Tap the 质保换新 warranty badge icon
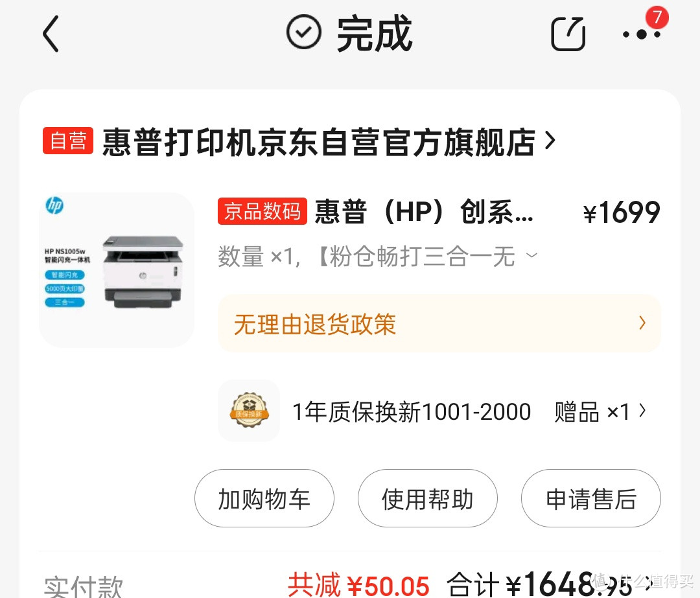The image size is (700, 598). pyautogui.click(x=249, y=411)
